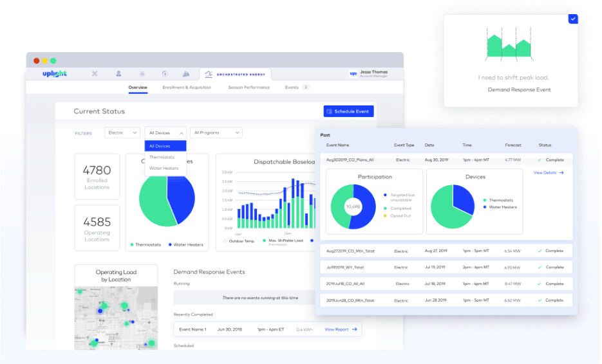The width and height of the screenshot is (602, 364).
Task: Open the View Report link for Event Name 1
Action: 341,329
